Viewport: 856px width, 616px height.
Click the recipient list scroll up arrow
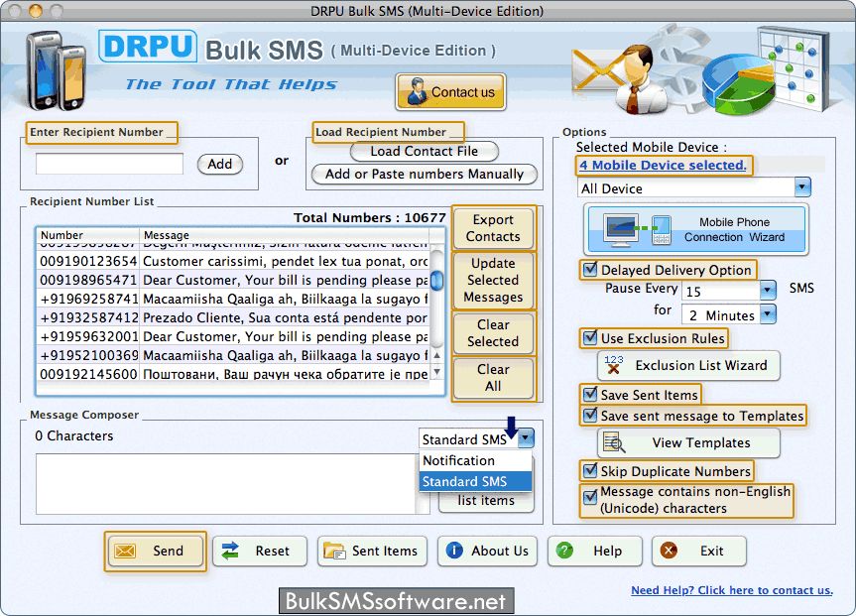click(436, 355)
